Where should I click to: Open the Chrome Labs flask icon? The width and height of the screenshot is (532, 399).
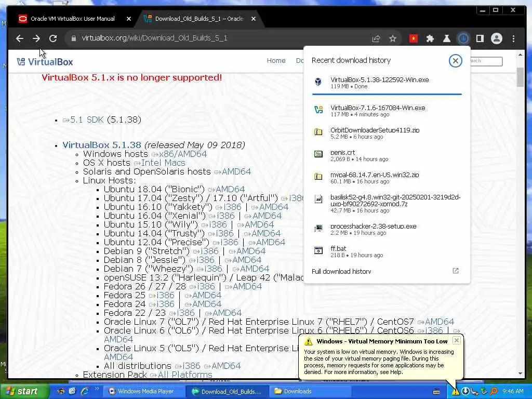pos(446,38)
